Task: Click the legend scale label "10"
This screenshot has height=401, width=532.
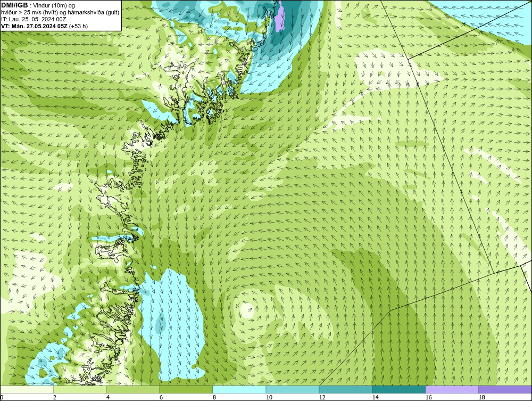Action: point(269,397)
